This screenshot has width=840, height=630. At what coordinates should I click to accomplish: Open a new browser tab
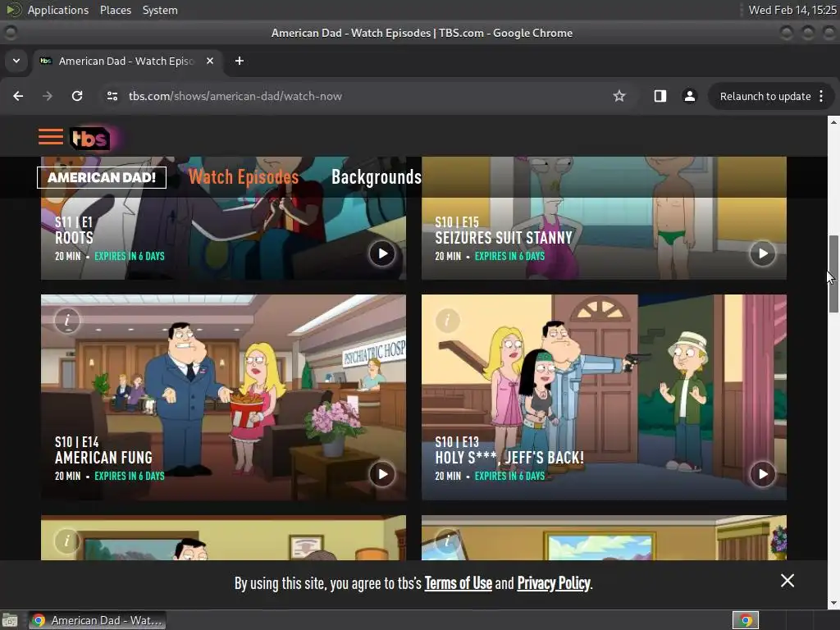pyautogui.click(x=240, y=61)
